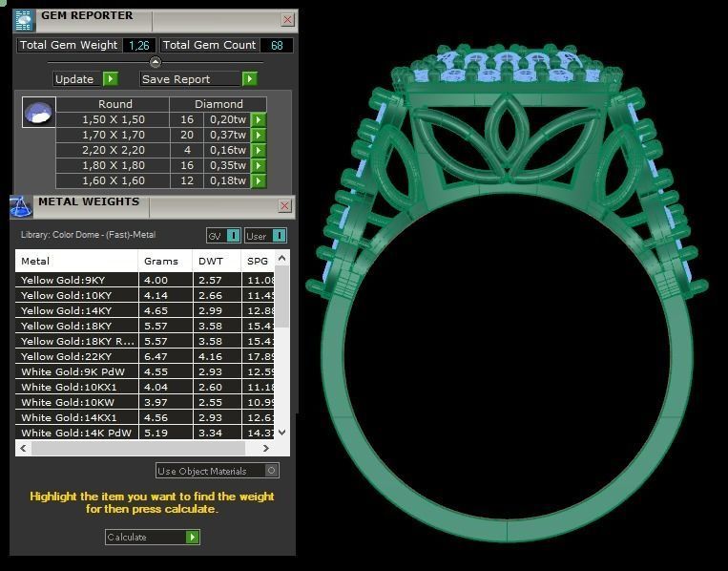Click the DWT column header
Viewport: 728px width, 571px height.
click(217, 261)
